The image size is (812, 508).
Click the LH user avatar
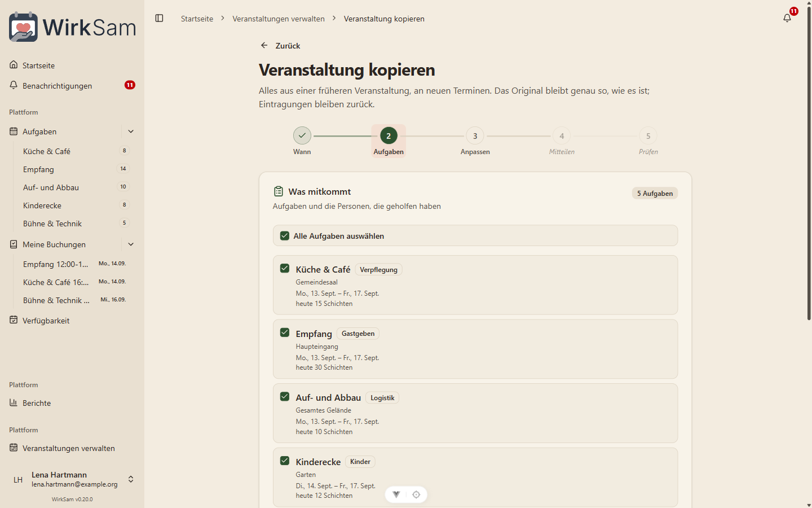pyautogui.click(x=18, y=480)
